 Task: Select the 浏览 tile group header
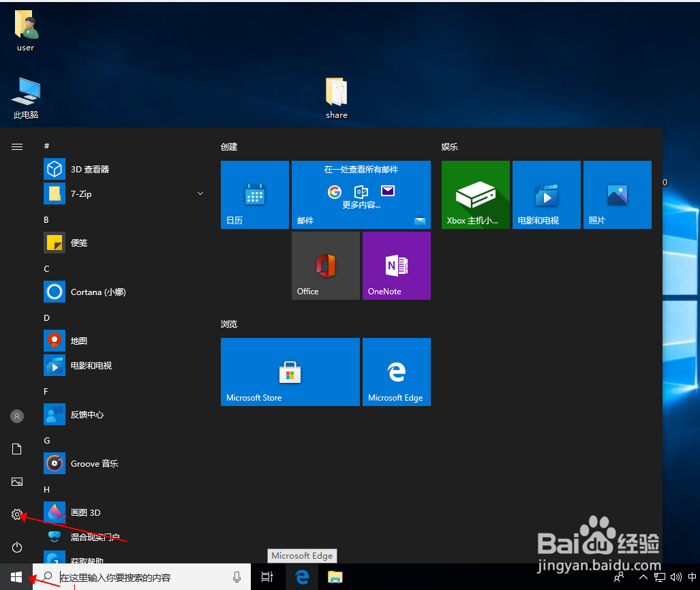(229, 324)
